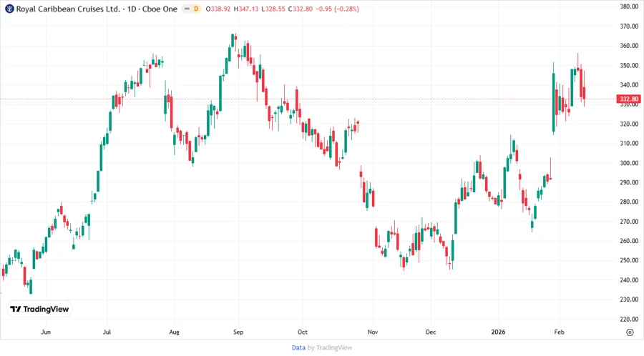Click the −0.95 (−0.28%) change text
644x356 pixels.
(337, 9)
